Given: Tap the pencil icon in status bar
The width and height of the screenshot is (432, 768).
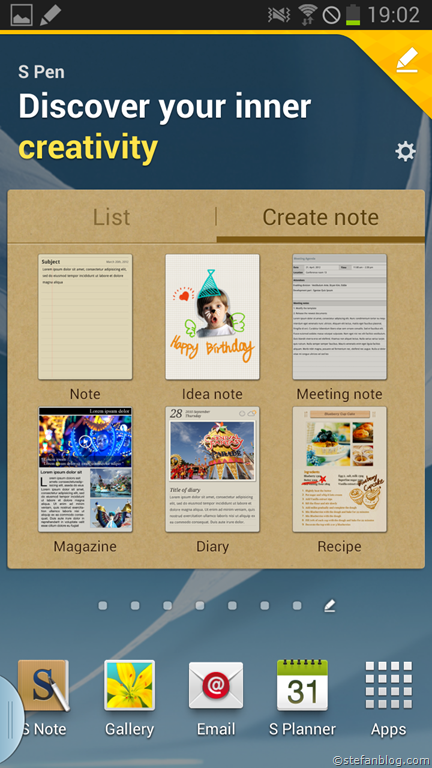Looking at the screenshot, I should click(50, 15).
